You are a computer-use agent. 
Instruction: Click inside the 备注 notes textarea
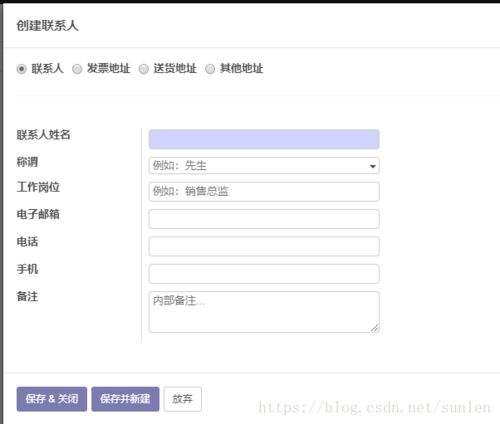click(x=264, y=312)
